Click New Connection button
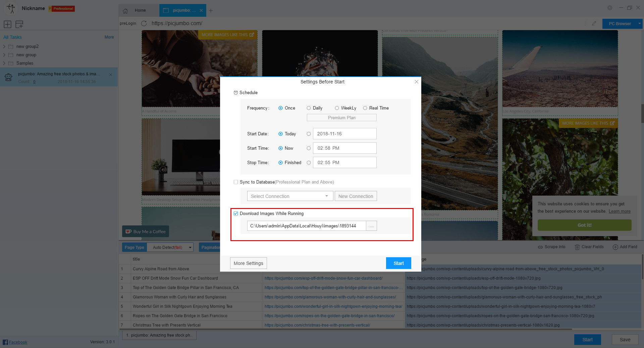Screen dimensions: 644x348 [356, 196]
